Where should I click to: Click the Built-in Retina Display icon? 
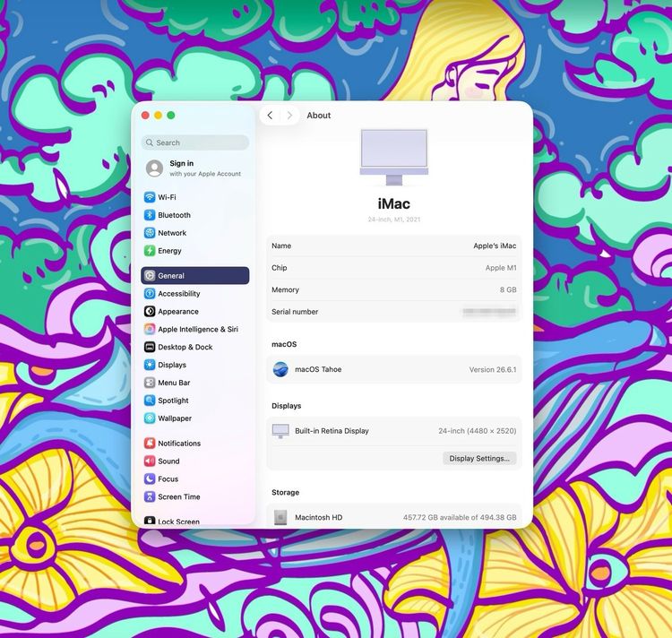(x=280, y=431)
